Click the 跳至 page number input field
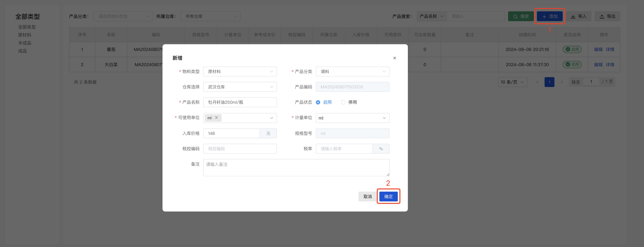 pos(591,81)
